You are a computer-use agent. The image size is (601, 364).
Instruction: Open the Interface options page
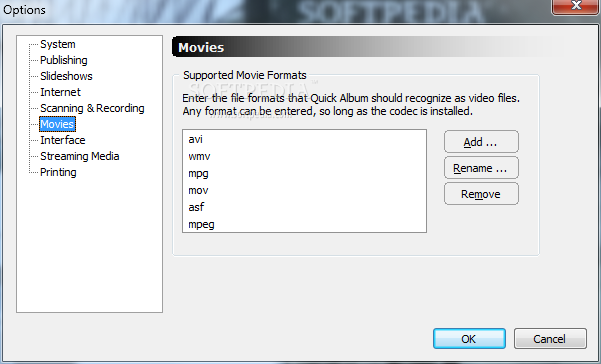(x=63, y=140)
